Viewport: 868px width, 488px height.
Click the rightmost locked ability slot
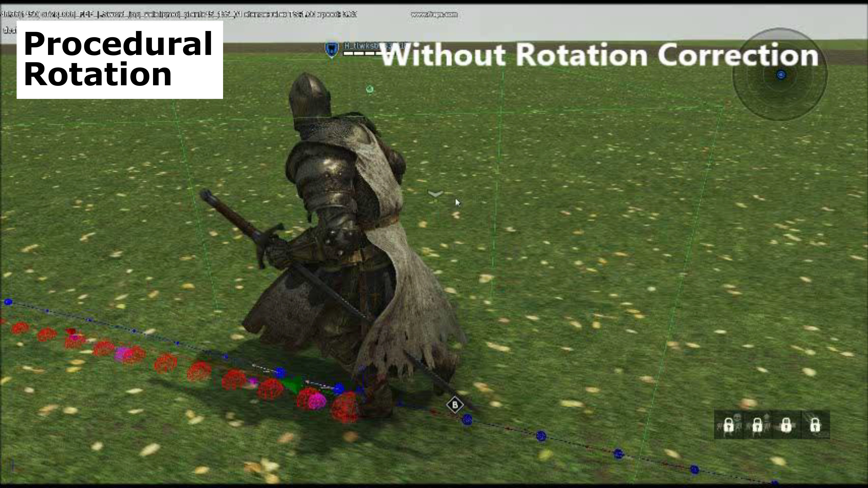pos(815,424)
